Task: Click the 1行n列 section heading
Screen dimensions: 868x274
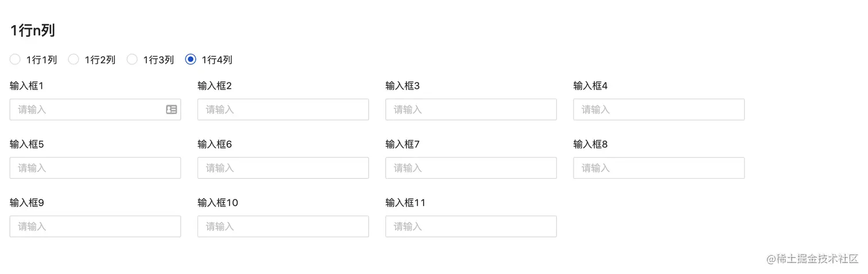Action: tap(33, 30)
